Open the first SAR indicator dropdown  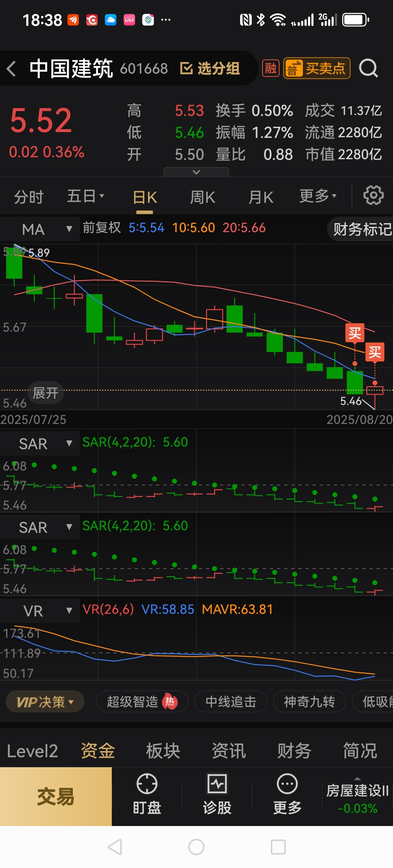(x=40, y=443)
